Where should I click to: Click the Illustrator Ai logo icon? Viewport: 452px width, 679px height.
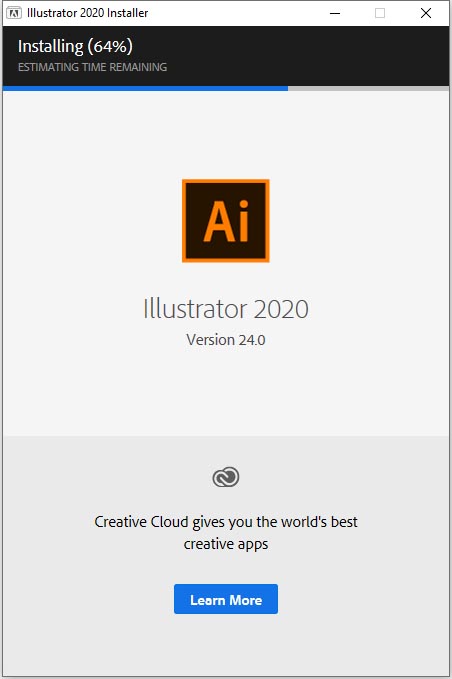[226, 221]
